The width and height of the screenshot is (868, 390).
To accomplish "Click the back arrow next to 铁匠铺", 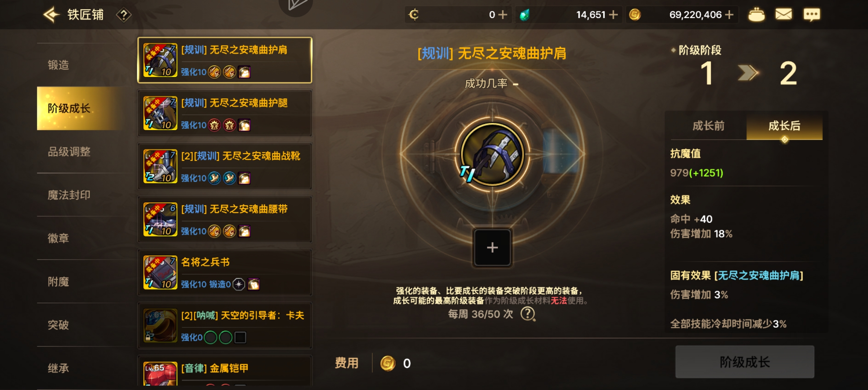I will point(51,15).
